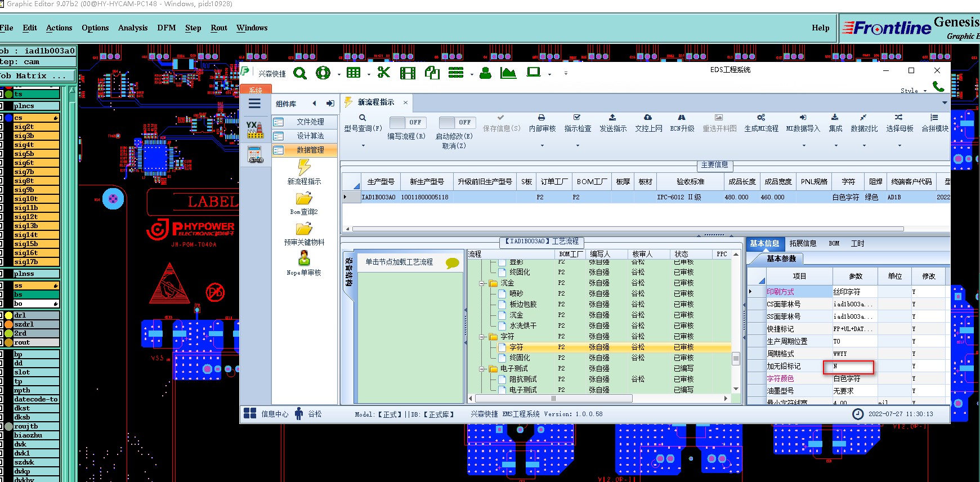Click 指示检查 toolbar item
This screenshot has width=980, height=482.
578,123
